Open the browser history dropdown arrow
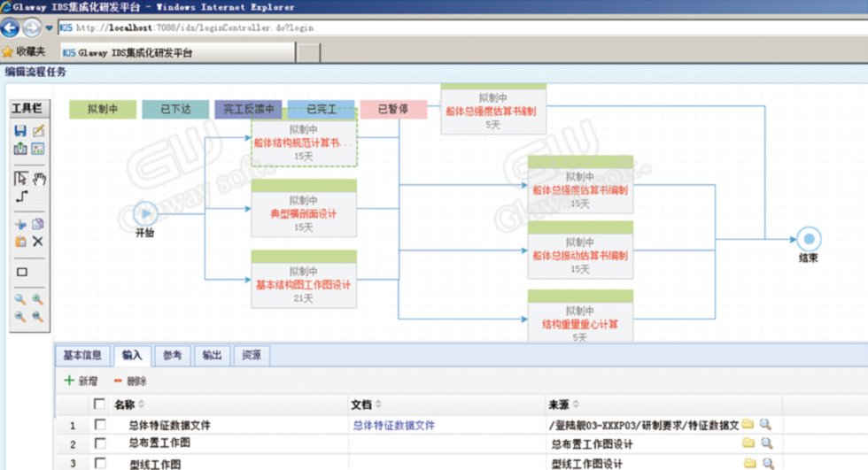 (x=50, y=27)
